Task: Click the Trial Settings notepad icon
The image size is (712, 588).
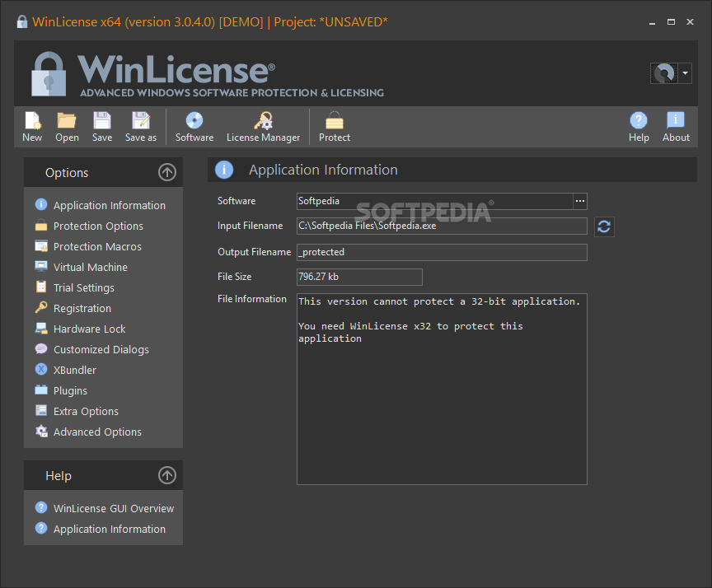Action: tap(41, 287)
